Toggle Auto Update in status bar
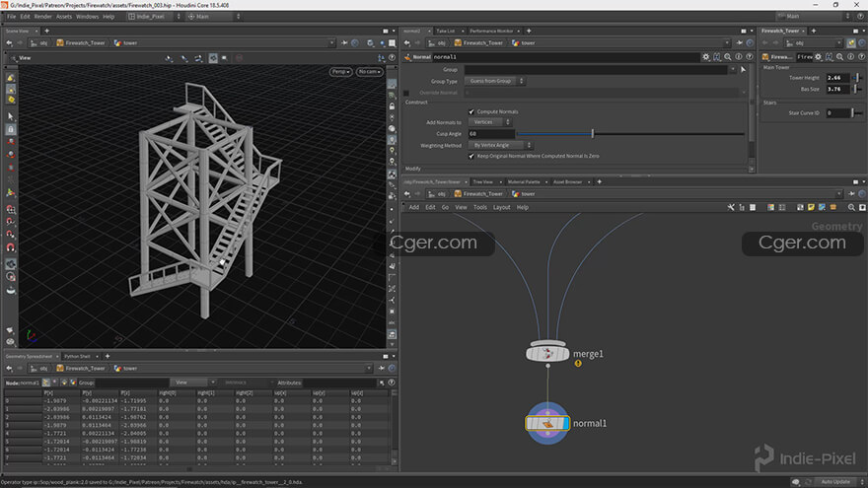 (x=835, y=482)
